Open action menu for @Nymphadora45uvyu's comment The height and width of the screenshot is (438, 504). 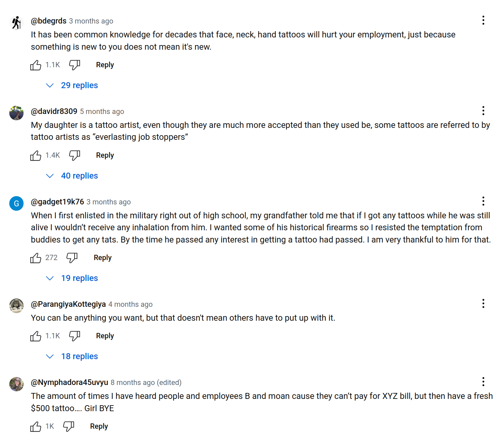483,382
